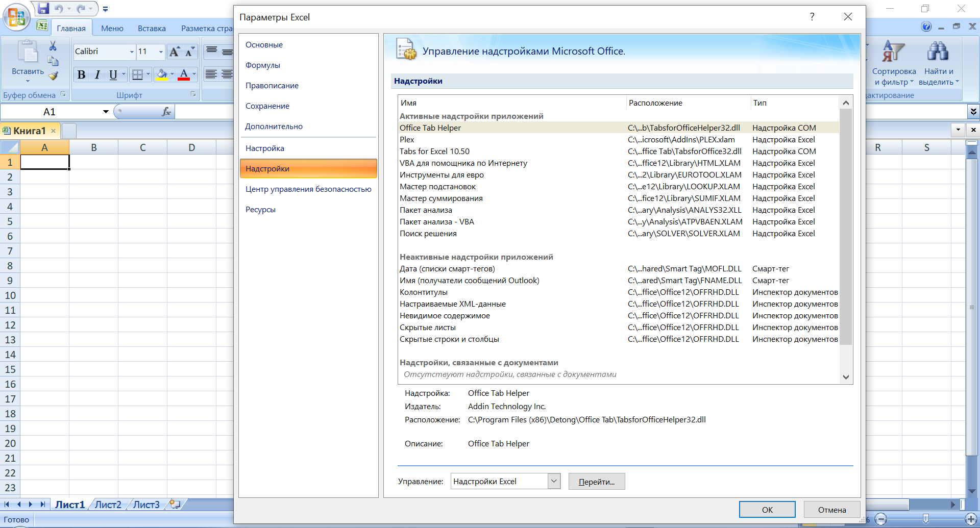Sort the list by Расположение column header
The height and width of the screenshot is (528, 980).
(x=688, y=103)
